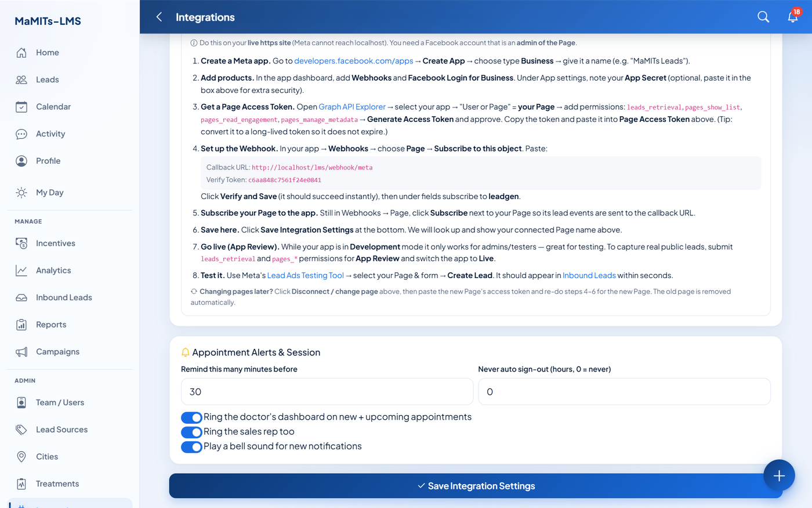
Task: Open notifications bell with 18 badge
Action: coord(793,16)
